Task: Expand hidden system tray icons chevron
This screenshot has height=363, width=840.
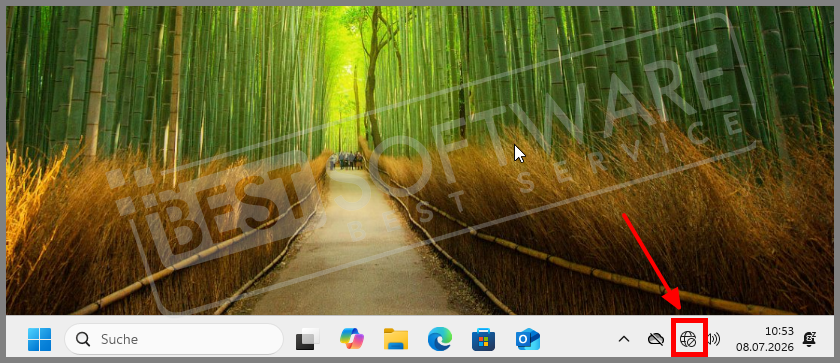Action: coord(624,339)
